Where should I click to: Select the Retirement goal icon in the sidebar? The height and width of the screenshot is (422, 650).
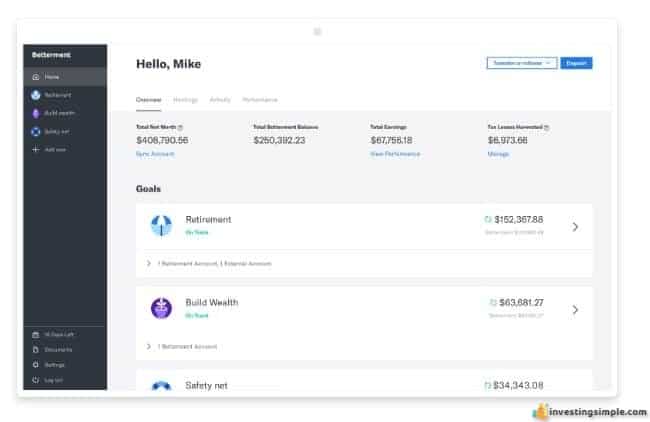(36, 95)
